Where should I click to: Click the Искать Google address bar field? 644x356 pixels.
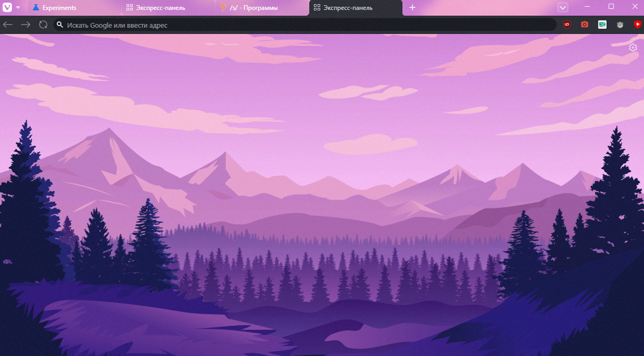[x=210, y=24]
